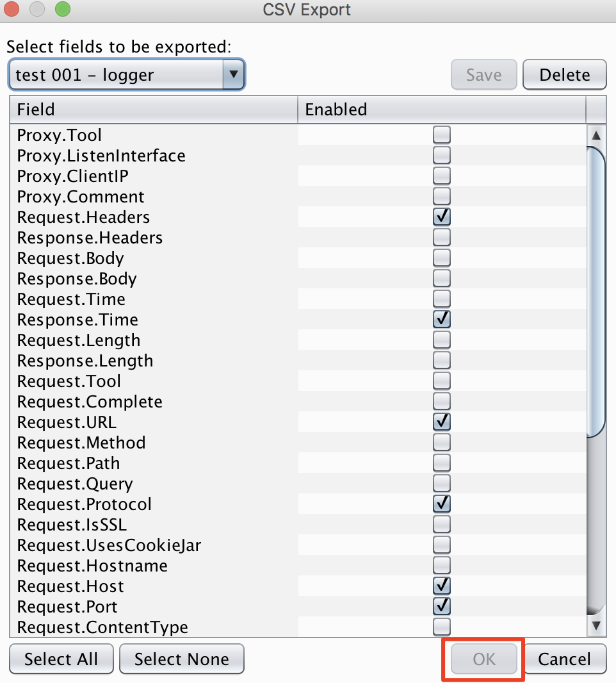Enable export of Proxy.ClientIP
The width and height of the screenshot is (616, 683).
(x=441, y=176)
